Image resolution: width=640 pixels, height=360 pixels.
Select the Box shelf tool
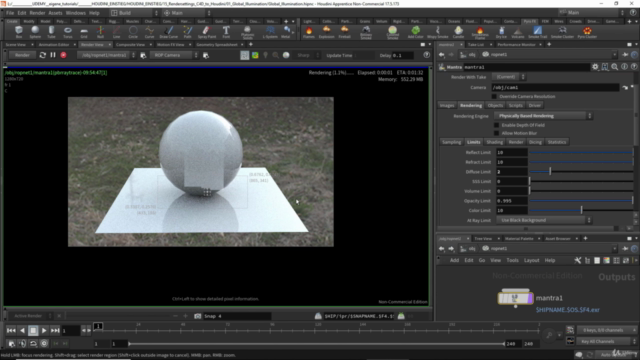click(x=19, y=31)
